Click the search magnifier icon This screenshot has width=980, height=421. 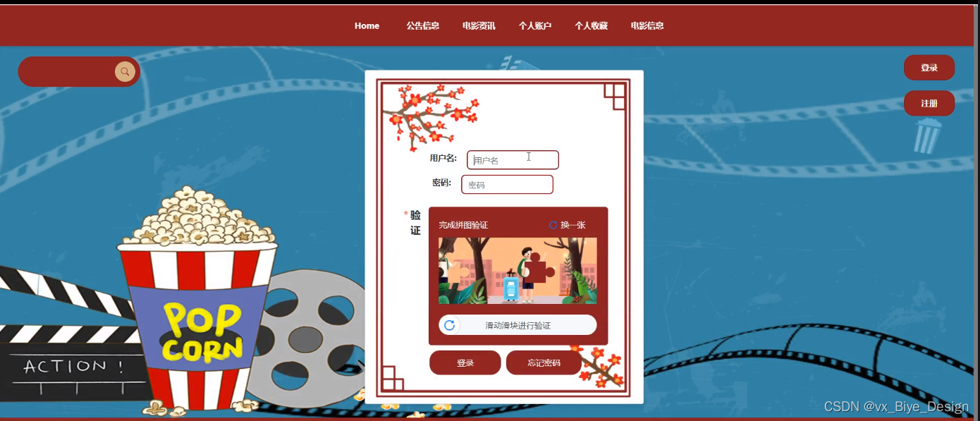[x=125, y=72]
